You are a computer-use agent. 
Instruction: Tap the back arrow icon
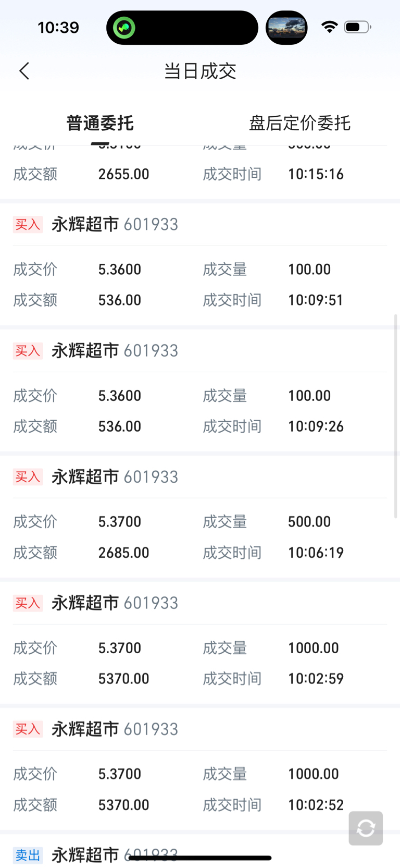(24, 71)
